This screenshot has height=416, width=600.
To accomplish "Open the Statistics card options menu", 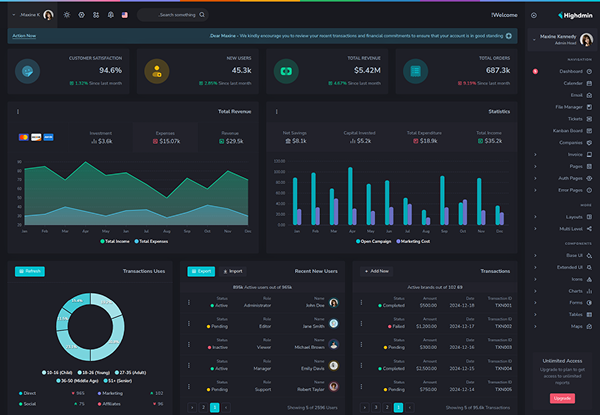I will [277, 112].
